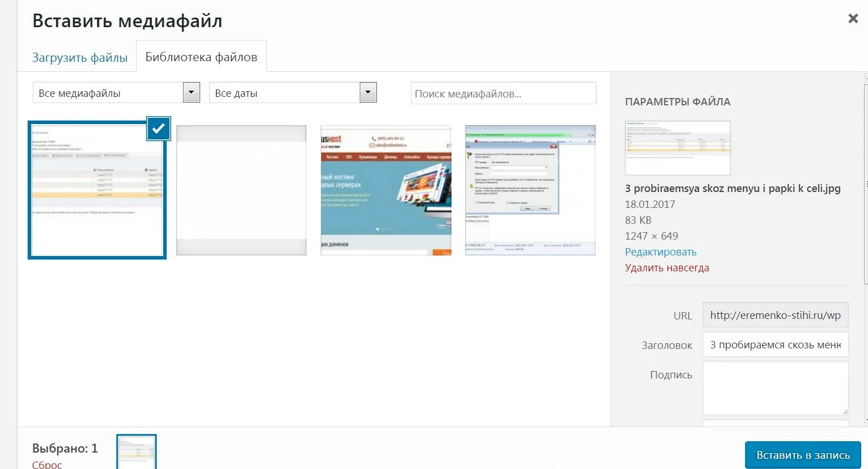Open the media type filter dropdown

[x=192, y=92]
